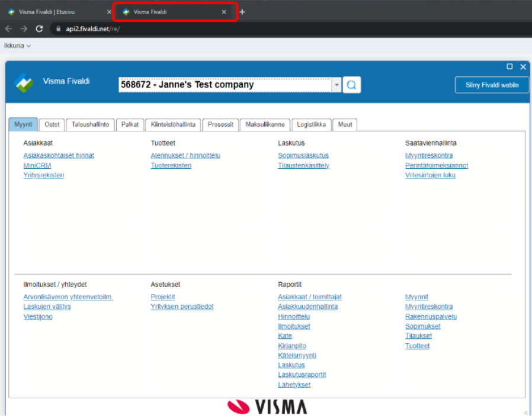Select the Kiinteistöhallinta tab
This screenshot has width=532, height=416.
(173, 124)
